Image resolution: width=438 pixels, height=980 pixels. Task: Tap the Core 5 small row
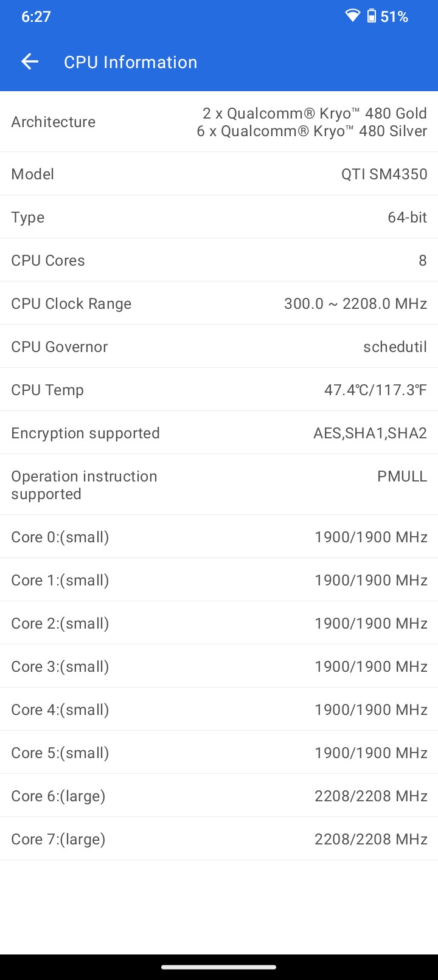pos(219,753)
